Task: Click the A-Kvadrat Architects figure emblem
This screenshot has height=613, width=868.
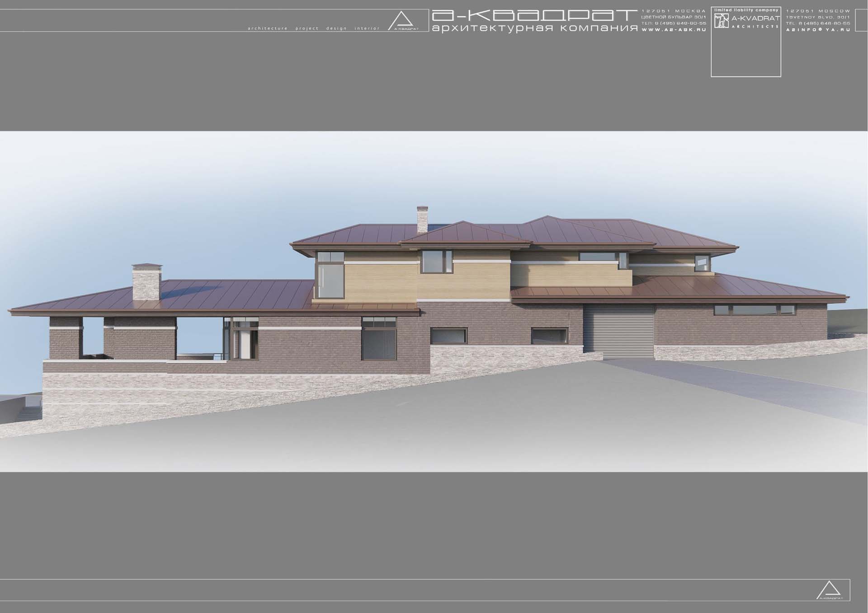Action: (722, 21)
